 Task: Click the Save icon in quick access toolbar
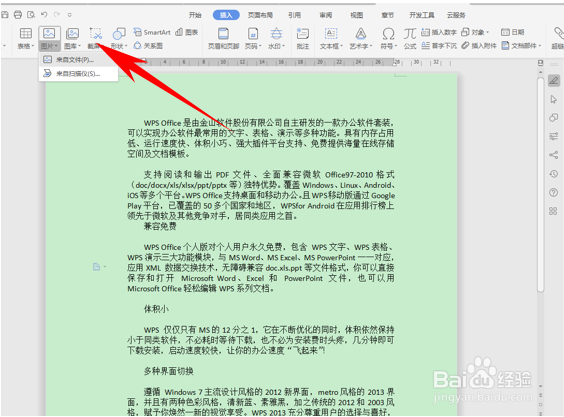pyautogui.click(x=4, y=15)
